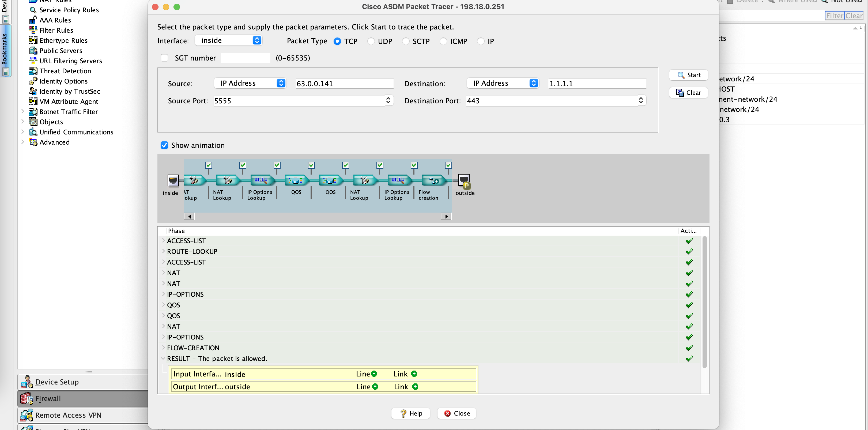Viewport: 868px width, 430px height.
Task: Select the ICMP packet type radio
Action: click(443, 42)
